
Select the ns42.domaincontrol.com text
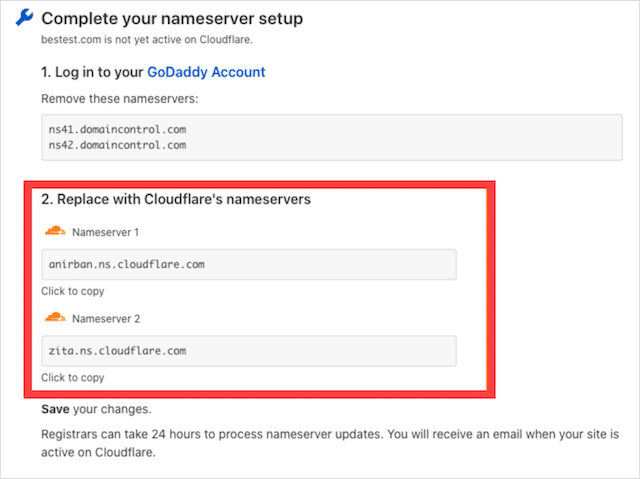tap(118, 145)
